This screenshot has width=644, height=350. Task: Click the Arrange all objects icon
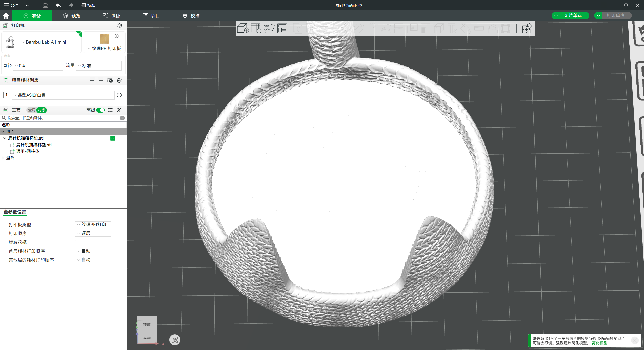click(282, 28)
